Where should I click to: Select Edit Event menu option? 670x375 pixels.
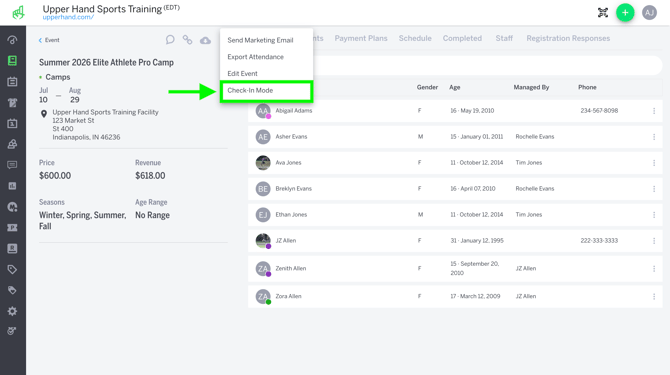click(x=242, y=73)
